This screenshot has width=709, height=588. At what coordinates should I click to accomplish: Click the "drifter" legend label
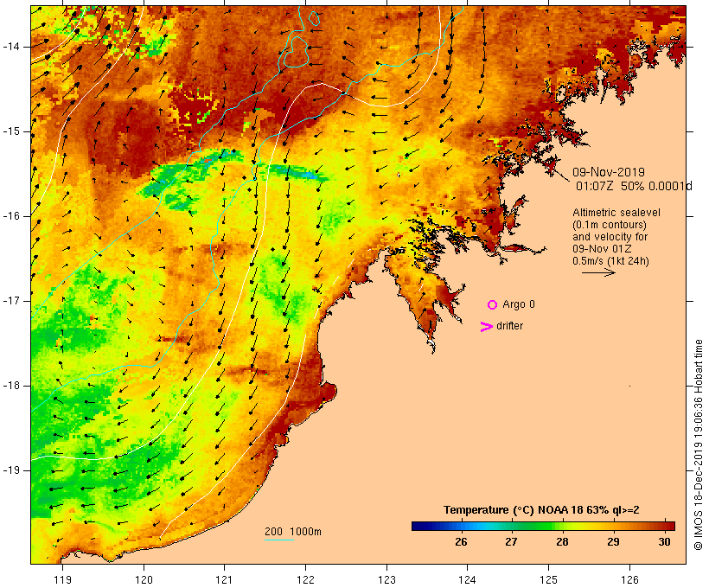509,326
